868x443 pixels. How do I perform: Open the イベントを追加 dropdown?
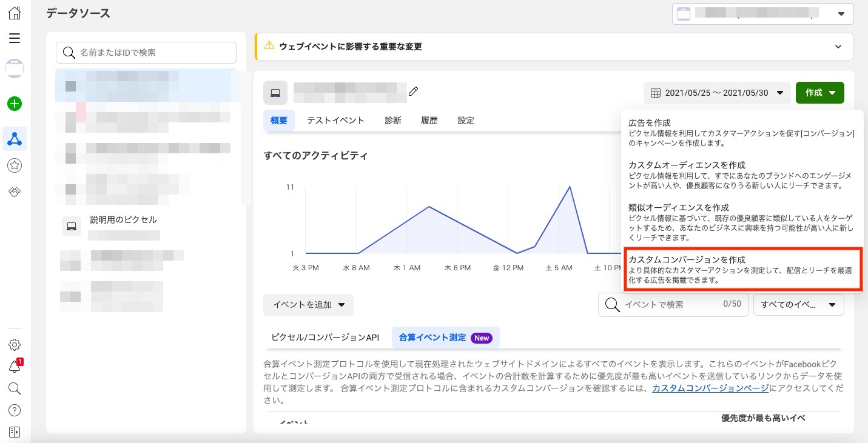[x=308, y=305]
